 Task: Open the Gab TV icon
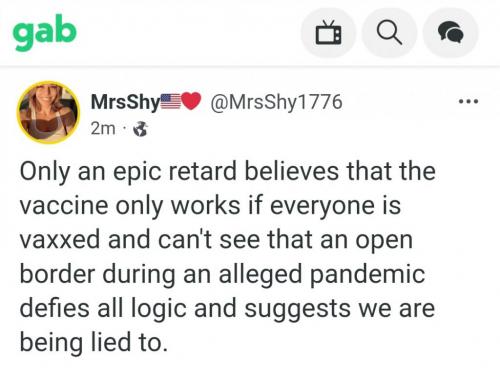coord(328,33)
